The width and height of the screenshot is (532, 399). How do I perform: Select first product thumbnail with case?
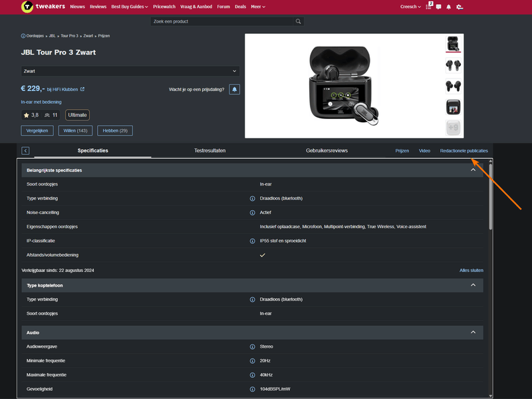click(454, 44)
